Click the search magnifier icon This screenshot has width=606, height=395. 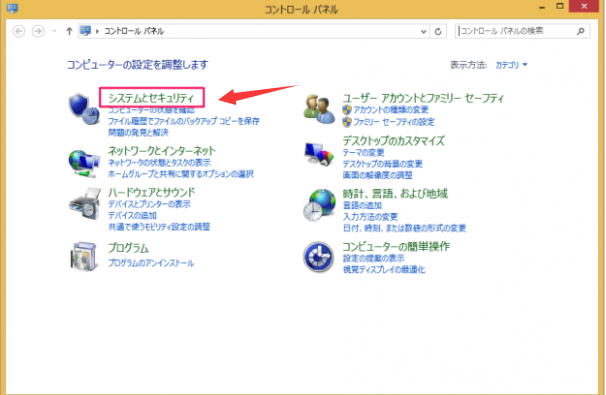(580, 31)
